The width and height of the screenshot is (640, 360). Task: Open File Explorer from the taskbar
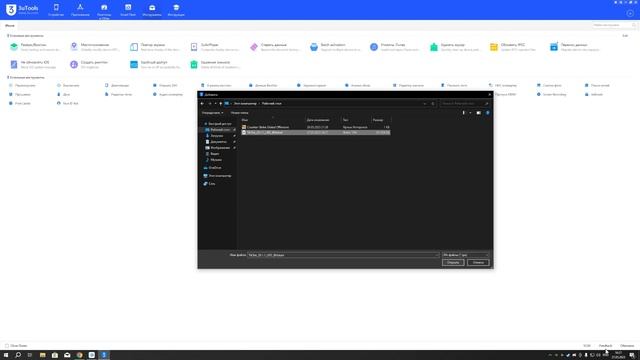pyautogui.click(x=42, y=355)
